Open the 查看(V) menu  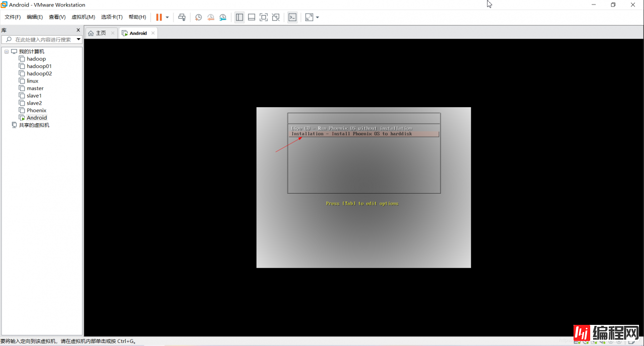(57, 17)
